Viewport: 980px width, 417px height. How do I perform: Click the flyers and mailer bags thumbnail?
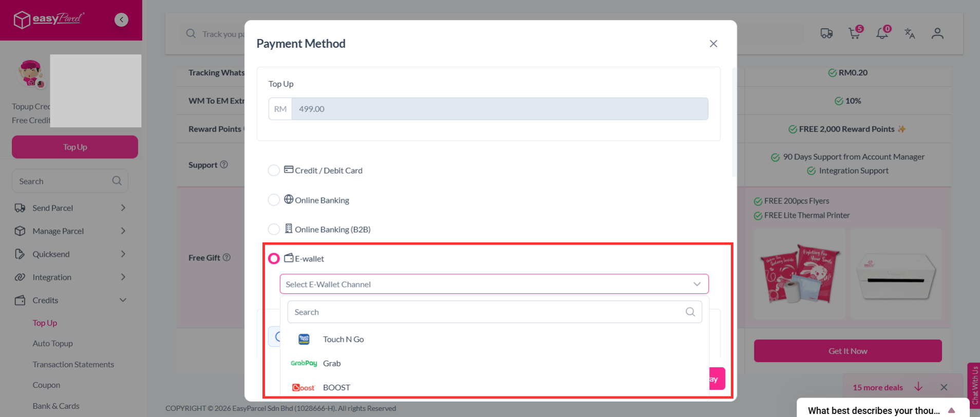(799, 274)
